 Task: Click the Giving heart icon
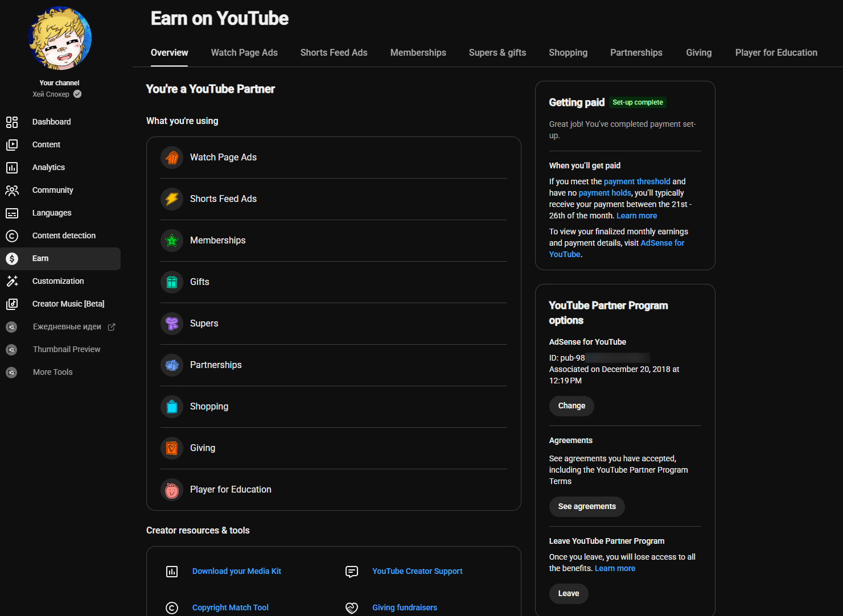[172, 448]
